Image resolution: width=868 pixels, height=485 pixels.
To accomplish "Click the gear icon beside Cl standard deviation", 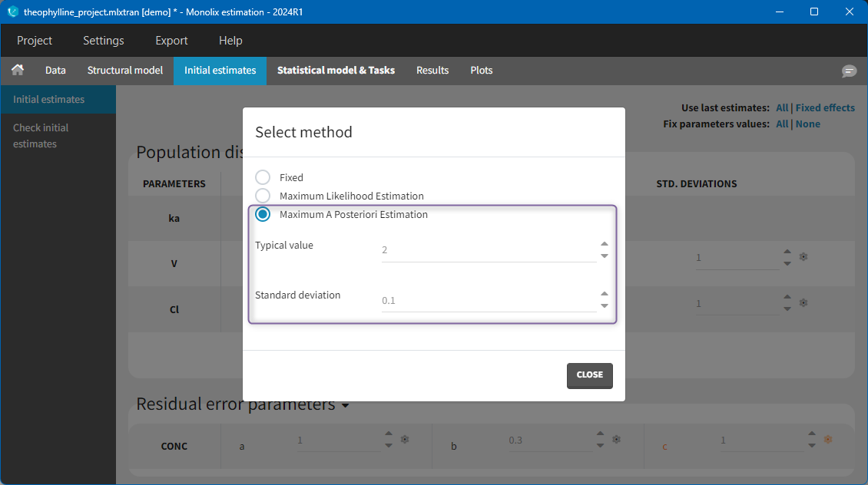I will [803, 303].
